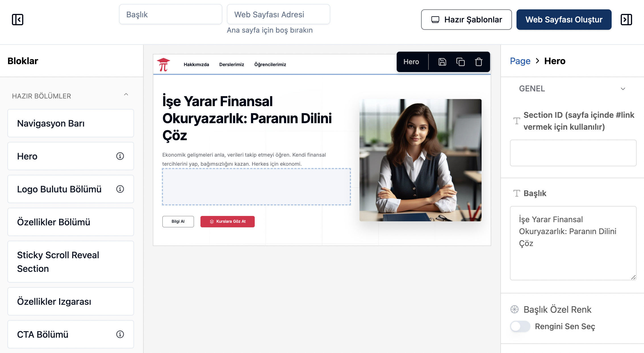This screenshot has width=644, height=353.
Task: Select the Hero label in block toolbar
Action: coord(411,62)
